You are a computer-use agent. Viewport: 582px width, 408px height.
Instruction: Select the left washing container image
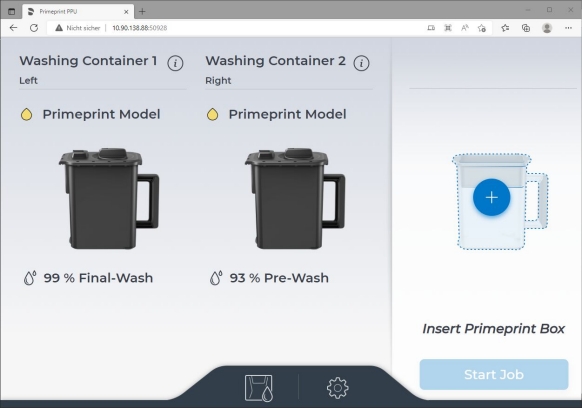[x=109, y=199]
